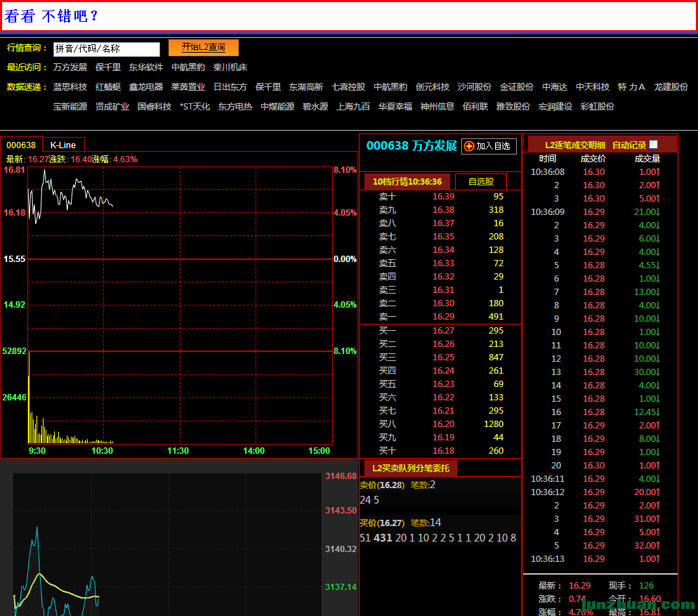This screenshot has height=616, width=698.
Task: Click the 开始L2查询 button
Action: click(x=203, y=47)
